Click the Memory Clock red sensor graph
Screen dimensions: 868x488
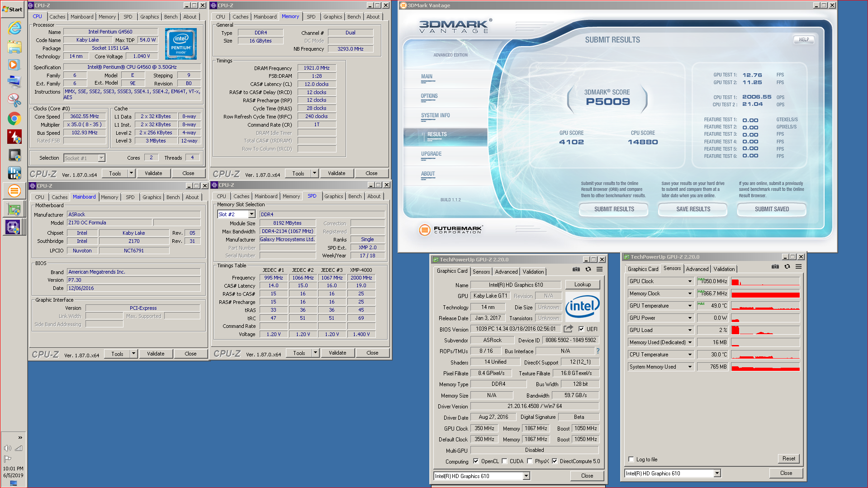765,294
